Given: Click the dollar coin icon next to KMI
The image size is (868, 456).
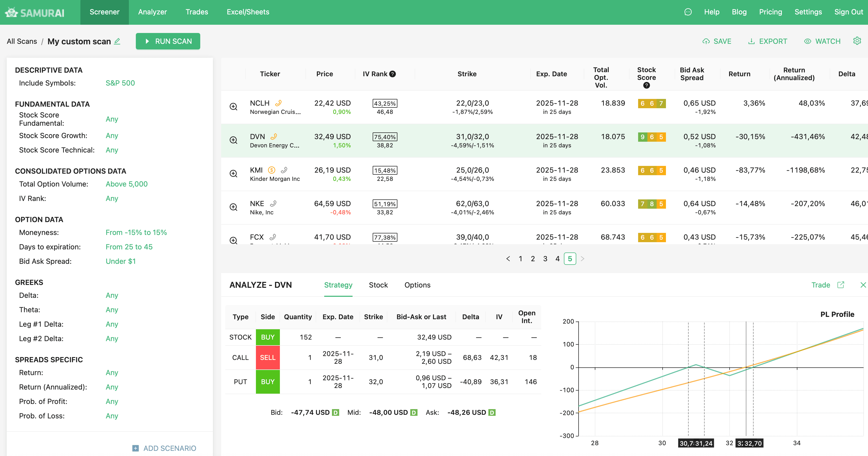Looking at the screenshot, I should coord(272,170).
